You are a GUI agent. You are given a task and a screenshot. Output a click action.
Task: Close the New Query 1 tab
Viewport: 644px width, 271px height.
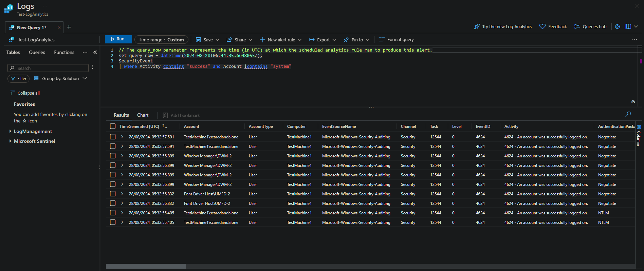click(59, 27)
